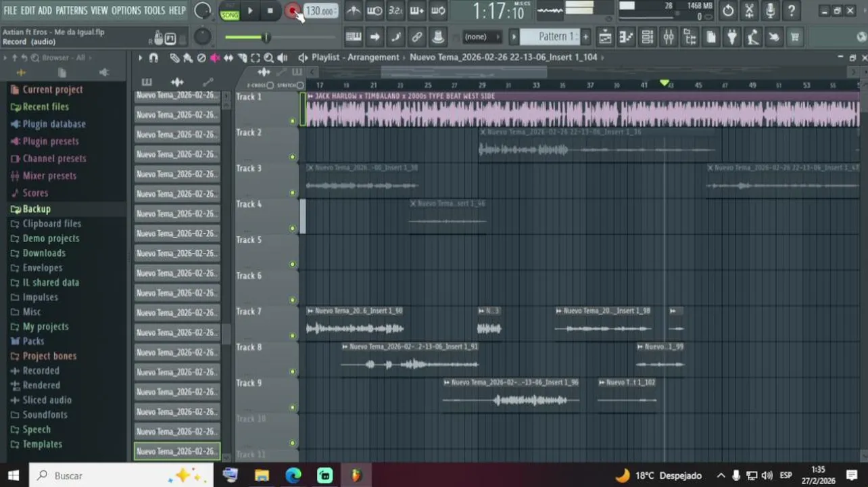Open the Piano roll view button
Screen dimensions: 868x487
[x=626, y=37]
